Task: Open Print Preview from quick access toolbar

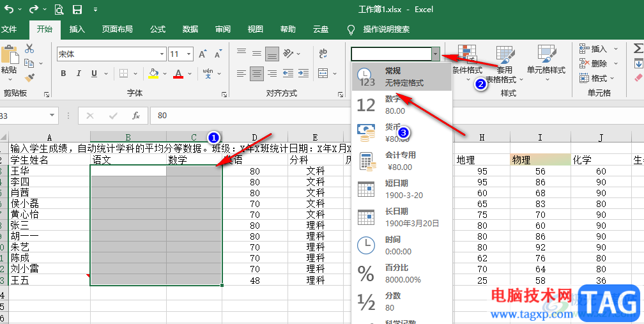Action: (59, 9)
